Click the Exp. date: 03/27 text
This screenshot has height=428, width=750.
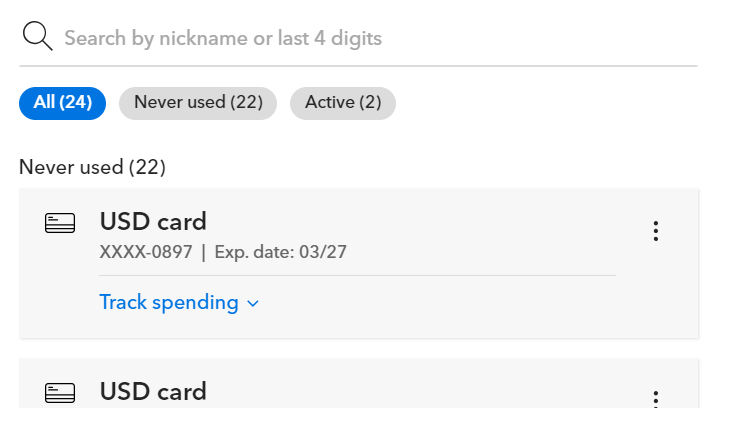click(x=280, y=252)
